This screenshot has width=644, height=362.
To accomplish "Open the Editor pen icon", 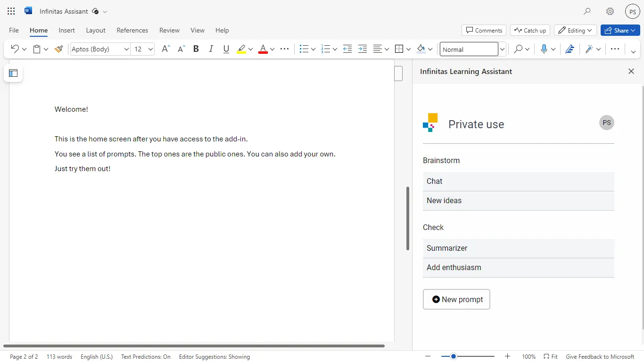I will [570, 49].
